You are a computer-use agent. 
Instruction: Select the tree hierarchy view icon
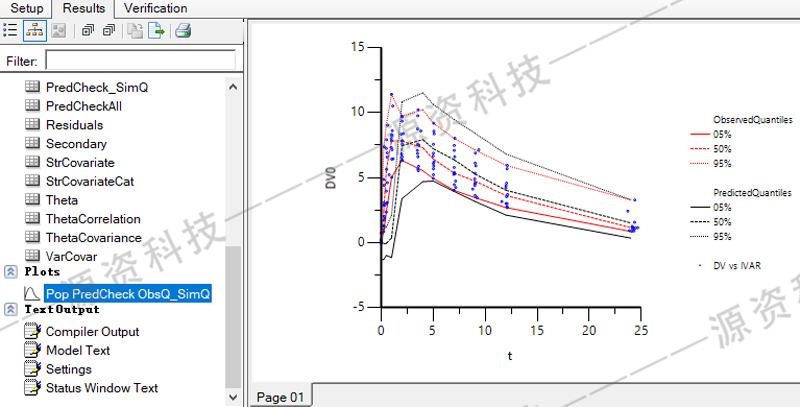click(x=35, y=31)
